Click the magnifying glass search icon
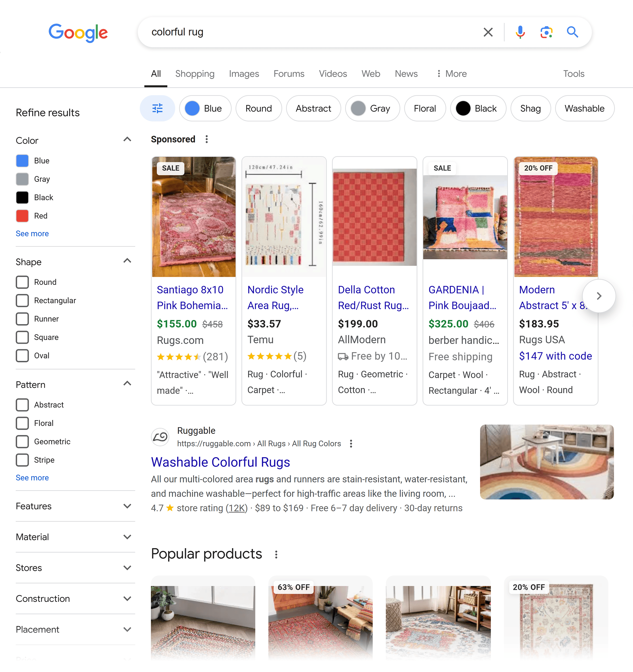 (x=572, y=32)
